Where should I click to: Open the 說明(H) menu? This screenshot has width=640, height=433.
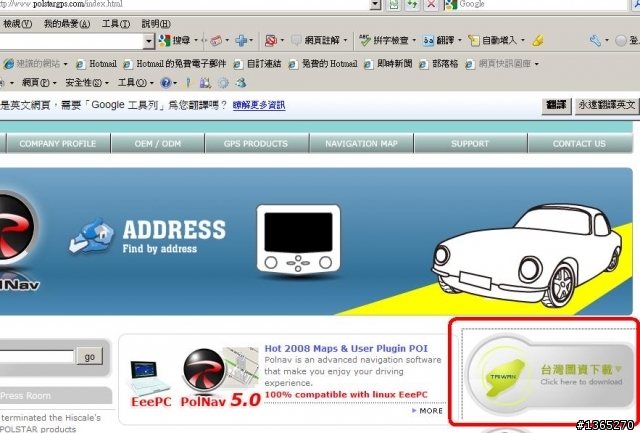coord(156,24)
